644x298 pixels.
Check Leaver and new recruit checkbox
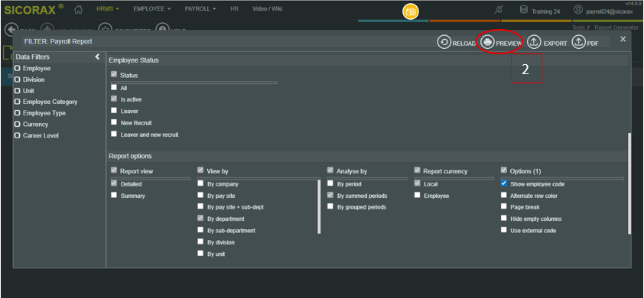(114, 134)
